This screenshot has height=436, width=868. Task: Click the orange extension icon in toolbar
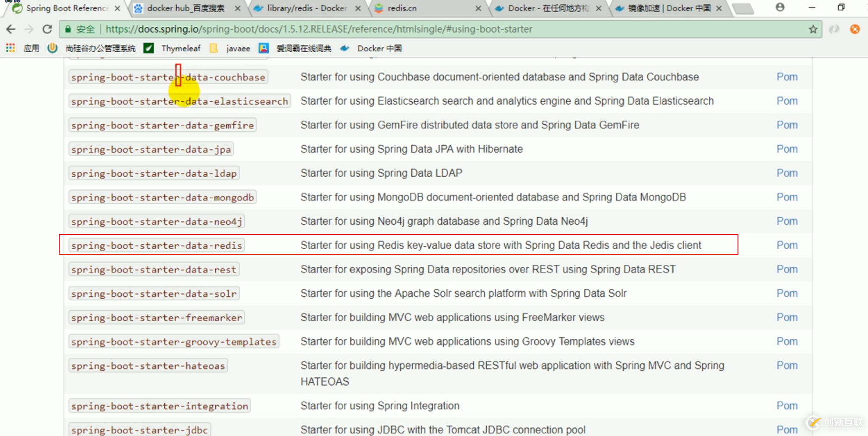(855, 29)
